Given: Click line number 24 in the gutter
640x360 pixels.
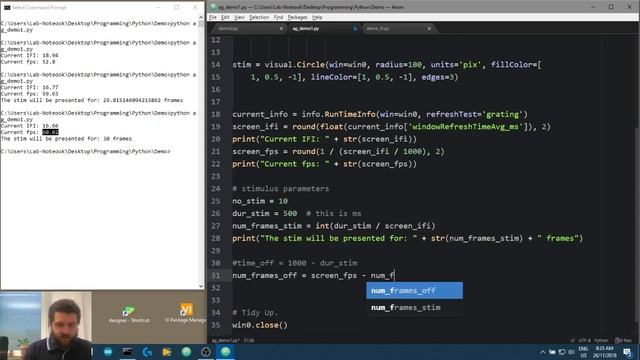Looking at the screenshot, I should pos(216,189).
